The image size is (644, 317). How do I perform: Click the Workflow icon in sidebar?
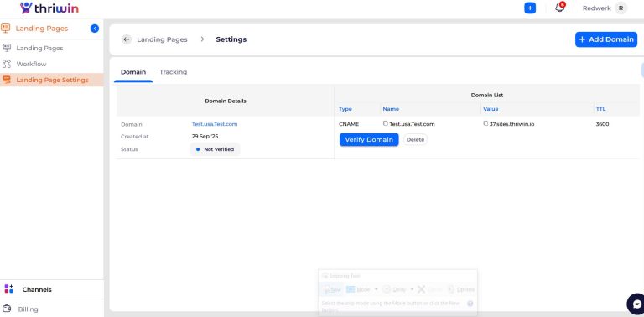pyautogui.click(x=7, y=64)
